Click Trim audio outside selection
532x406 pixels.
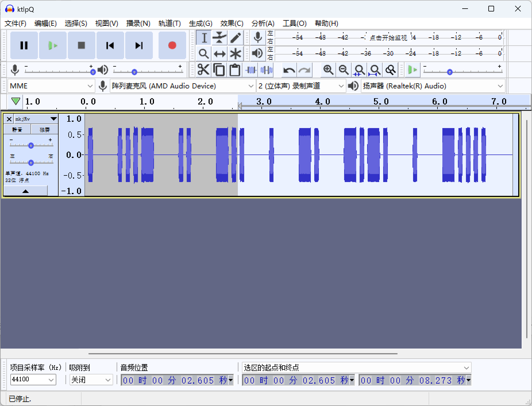tap(251, 70)
